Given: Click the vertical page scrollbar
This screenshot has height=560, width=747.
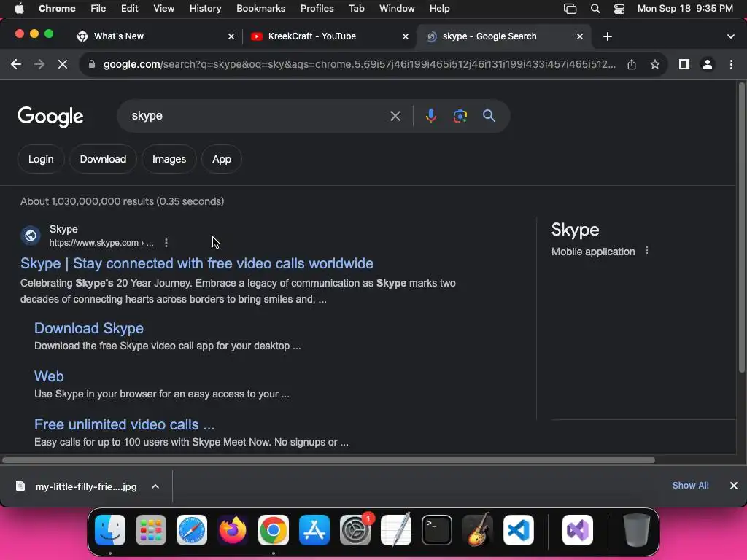Looking at the screenshot, I should click(741, 227).
